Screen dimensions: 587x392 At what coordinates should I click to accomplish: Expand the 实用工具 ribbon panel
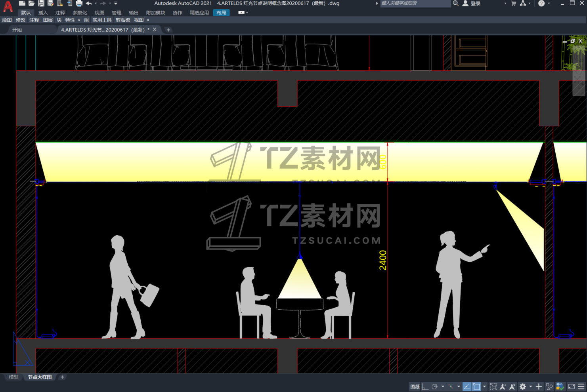(x=102, y=20)
